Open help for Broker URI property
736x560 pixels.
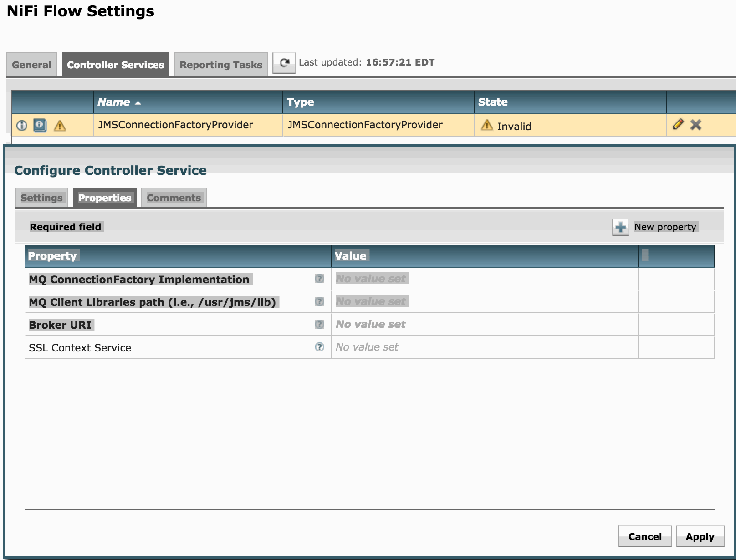[x=320, y=324]
